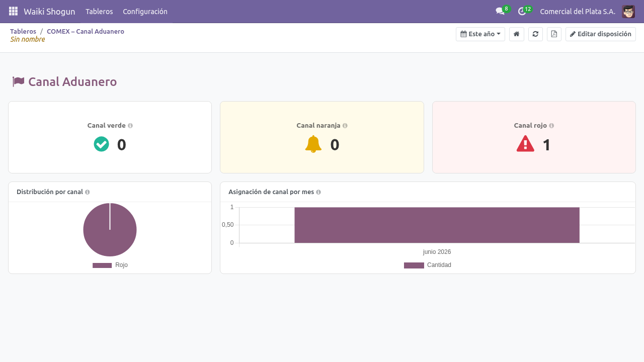Open the Tableros menu
644x362 pixels.
tap(99, 11)
